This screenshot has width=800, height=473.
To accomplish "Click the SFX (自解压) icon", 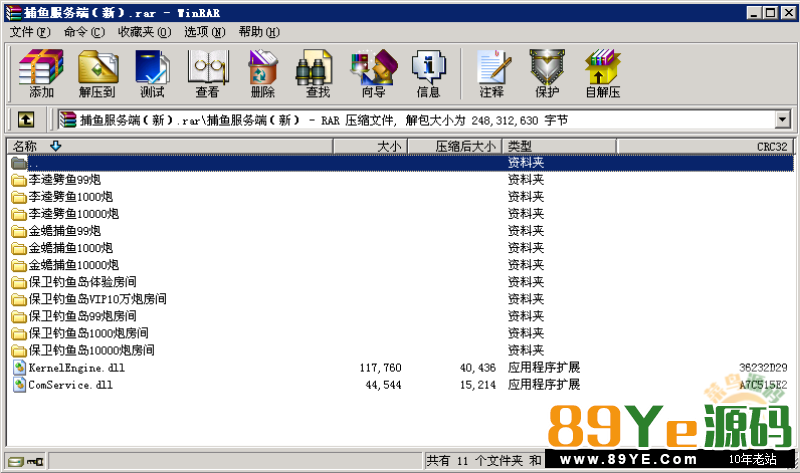I will click(x=603, y=73).
